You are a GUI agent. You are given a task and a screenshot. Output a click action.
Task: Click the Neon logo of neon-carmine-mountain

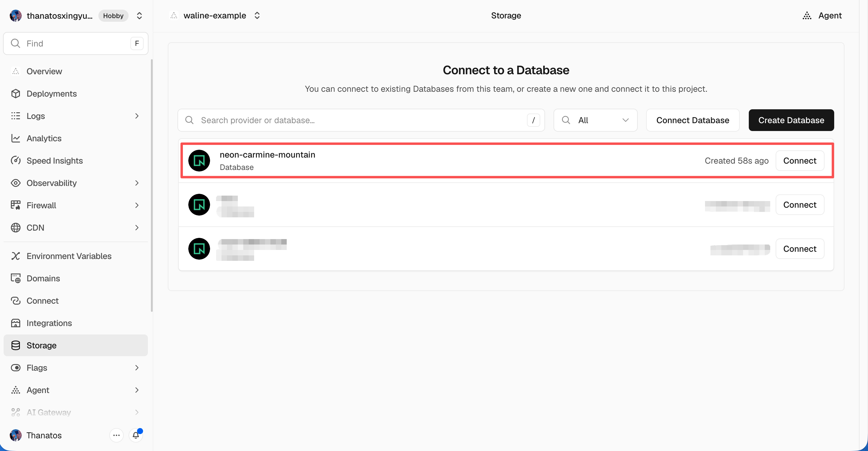coord(199,161)
